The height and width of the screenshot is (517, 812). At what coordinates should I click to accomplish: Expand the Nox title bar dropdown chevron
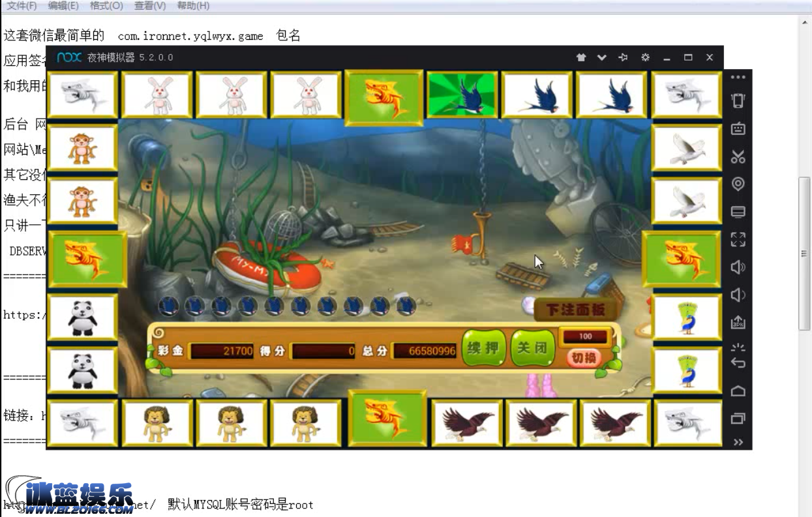coord(602,57)
